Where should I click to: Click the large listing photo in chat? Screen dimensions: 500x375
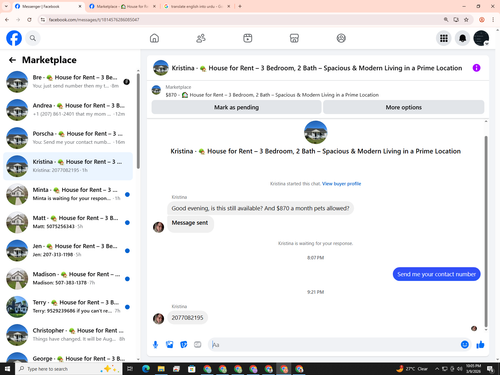pos(315,132)
